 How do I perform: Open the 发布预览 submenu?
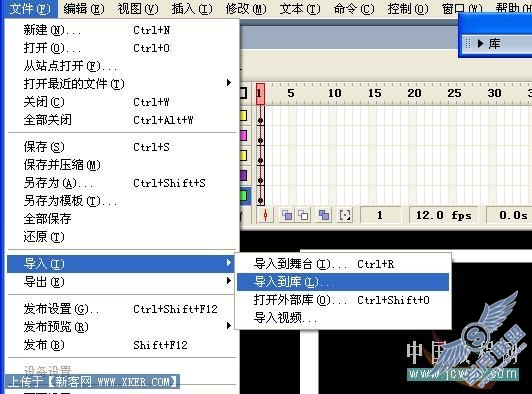(121, 327)
